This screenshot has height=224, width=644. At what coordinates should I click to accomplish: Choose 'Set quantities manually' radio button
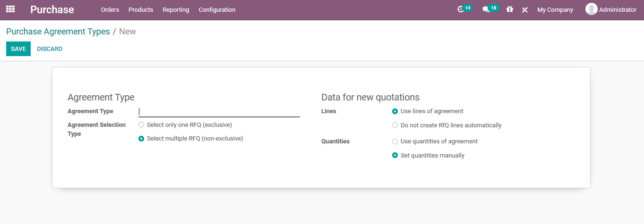pos(395,156)
